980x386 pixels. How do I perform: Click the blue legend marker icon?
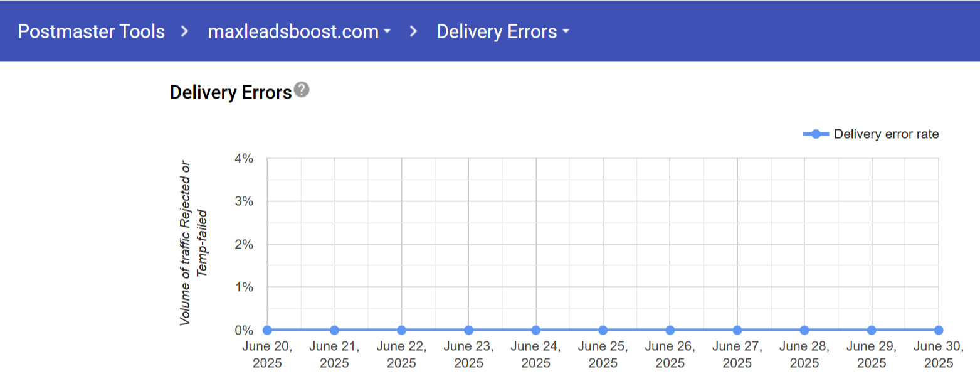click(816, 134)
